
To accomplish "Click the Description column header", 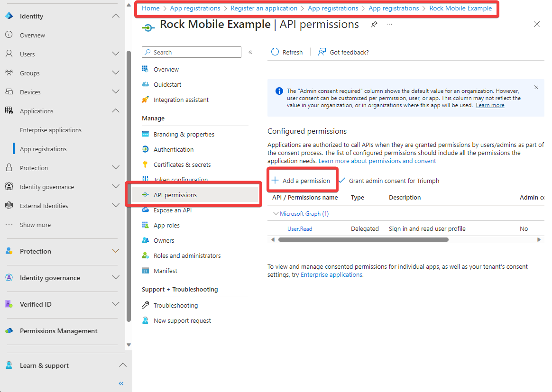I will point(405,197).
